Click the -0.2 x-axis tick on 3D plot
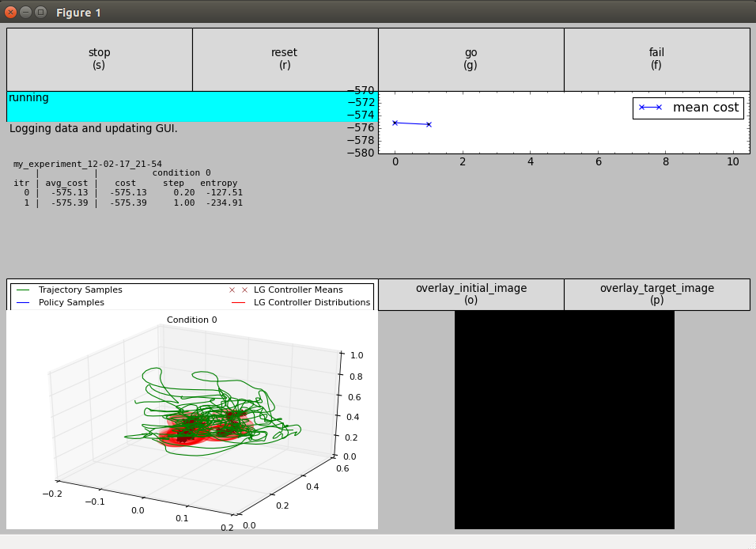This screenshot has width=756, height=549. 52,494
